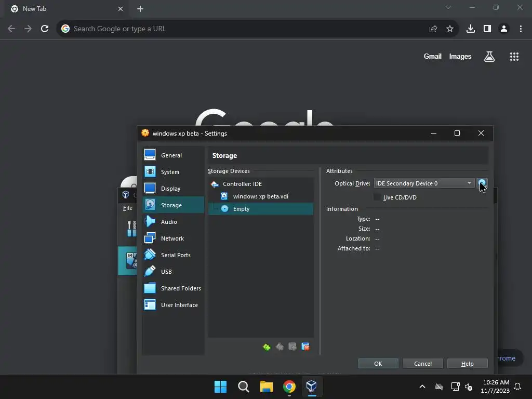Click the OneDrive cloud tray icon
Screen dimensions: 532x399
(439, 387)
